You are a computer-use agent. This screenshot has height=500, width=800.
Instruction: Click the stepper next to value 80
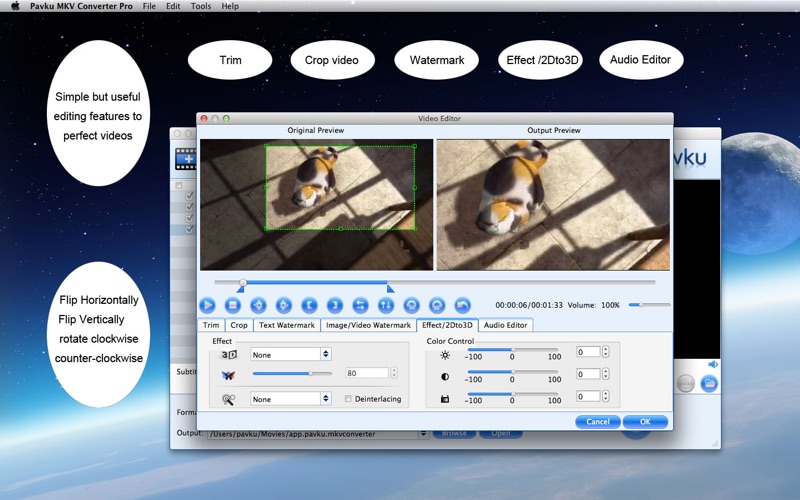(393, 373)
